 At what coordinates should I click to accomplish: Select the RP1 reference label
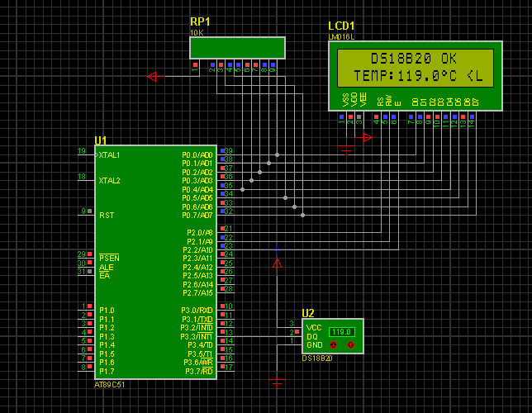click(x=200, y=22)
